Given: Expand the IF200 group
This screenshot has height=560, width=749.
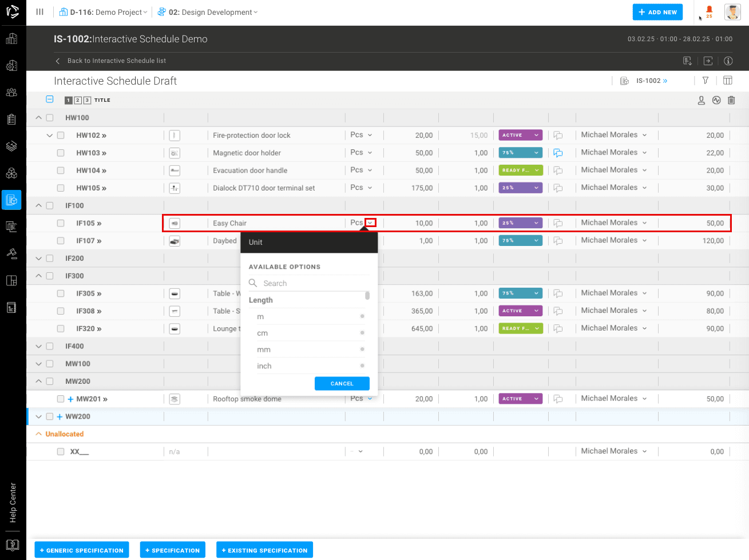Looking at the screenshot, I should pyautogui.click(x=39, y=259).
